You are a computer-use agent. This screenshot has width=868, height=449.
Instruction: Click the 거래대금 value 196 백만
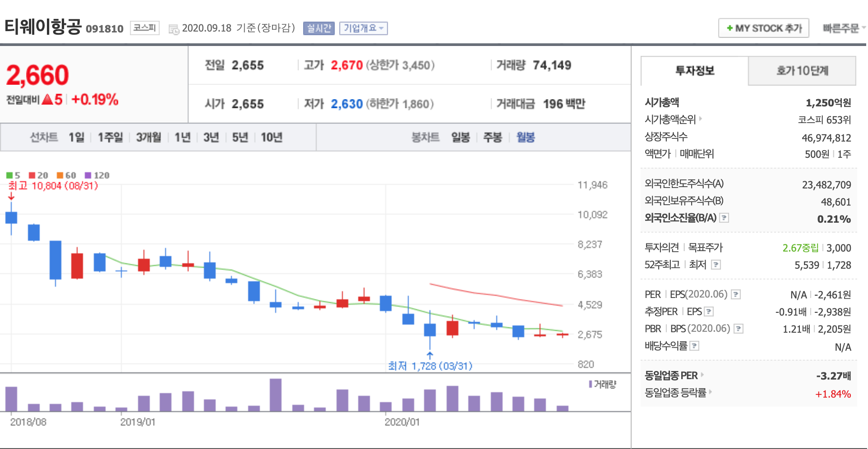(564, 104)
